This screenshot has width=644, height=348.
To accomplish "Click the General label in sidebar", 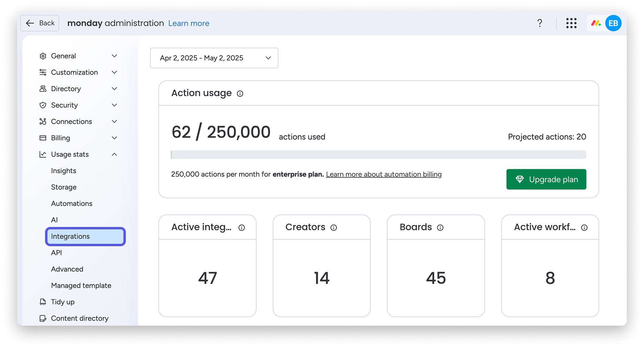I will 64,56.
